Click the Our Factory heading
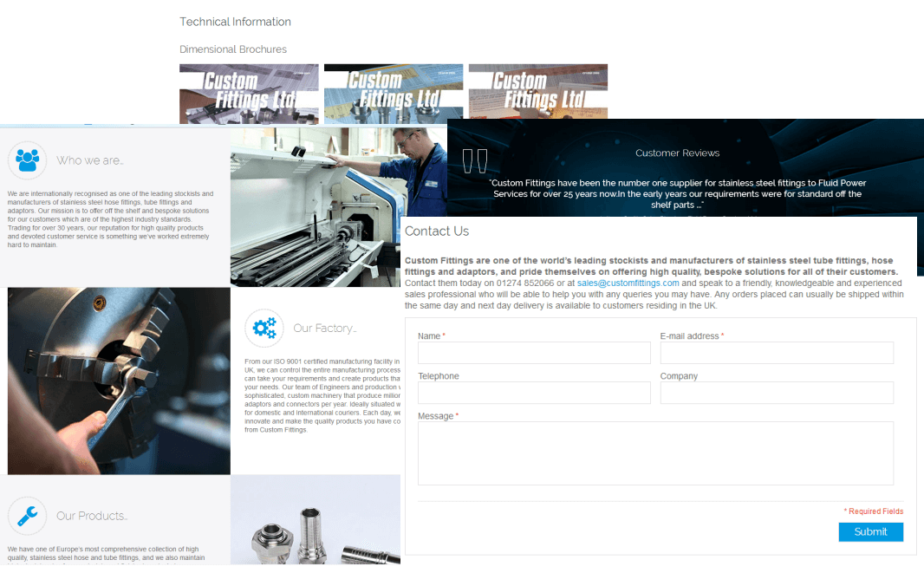924x573 pixels. click(x=325, y=329)
